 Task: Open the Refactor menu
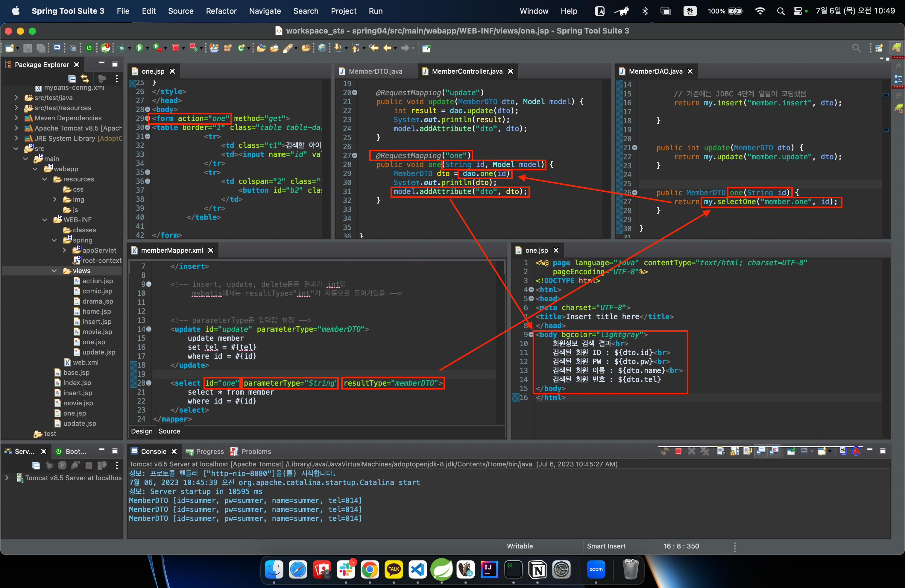221,11
